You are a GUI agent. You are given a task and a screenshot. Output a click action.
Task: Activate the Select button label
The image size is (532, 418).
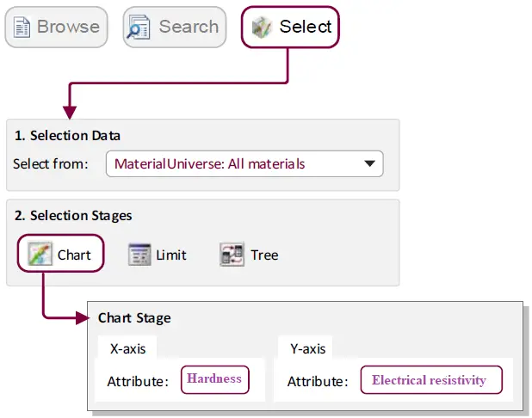(305, 28)
